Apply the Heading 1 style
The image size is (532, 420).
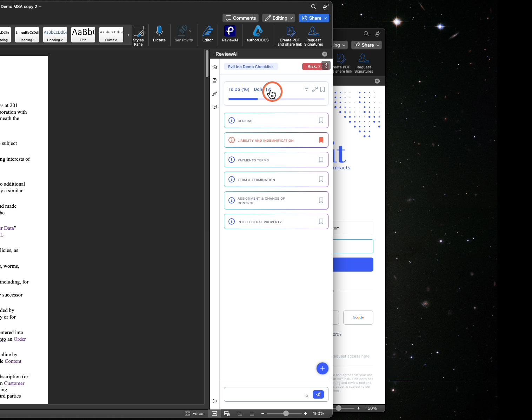[x=27, y=35]
